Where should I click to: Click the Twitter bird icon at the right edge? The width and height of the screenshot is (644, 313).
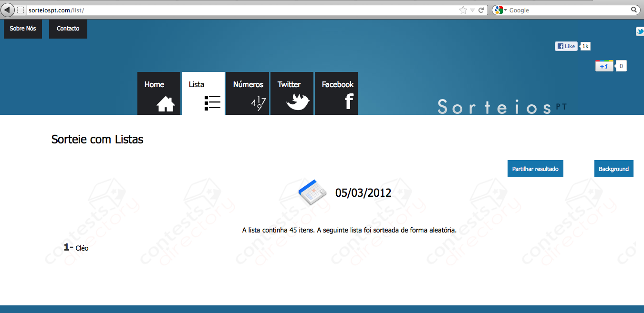640,31
